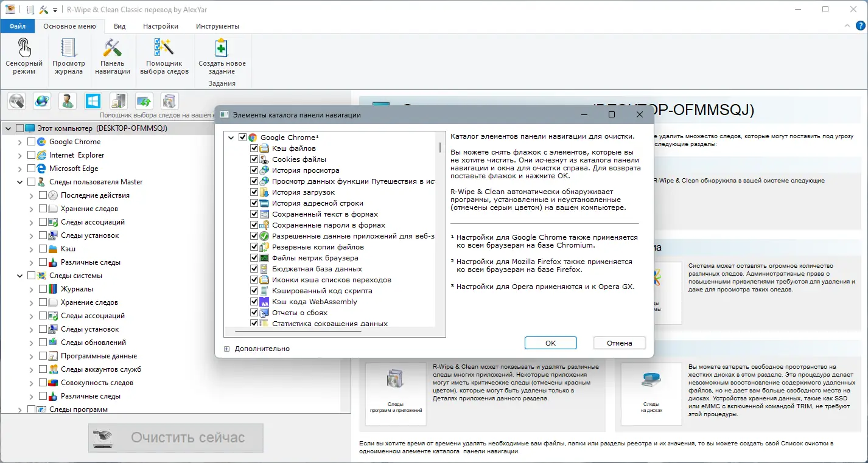Click the Очистить сейчас button
This screenshot has height=463, width=868.
tap(176, 437)
